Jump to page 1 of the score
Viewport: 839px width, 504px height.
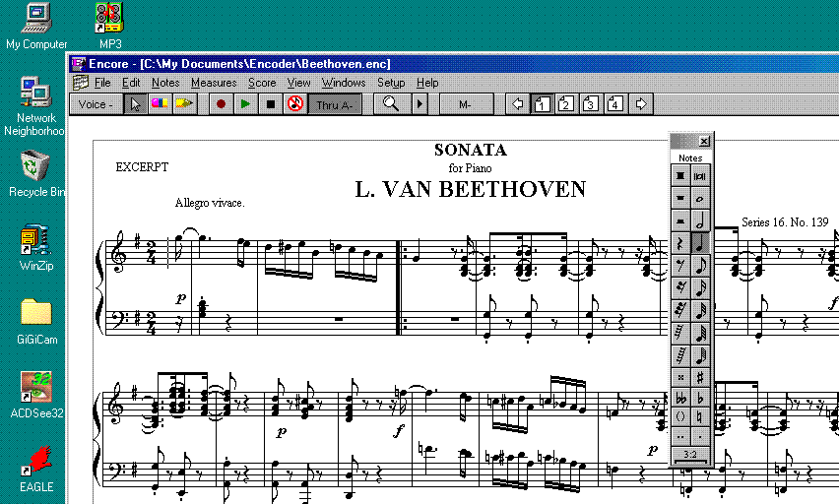542,103
